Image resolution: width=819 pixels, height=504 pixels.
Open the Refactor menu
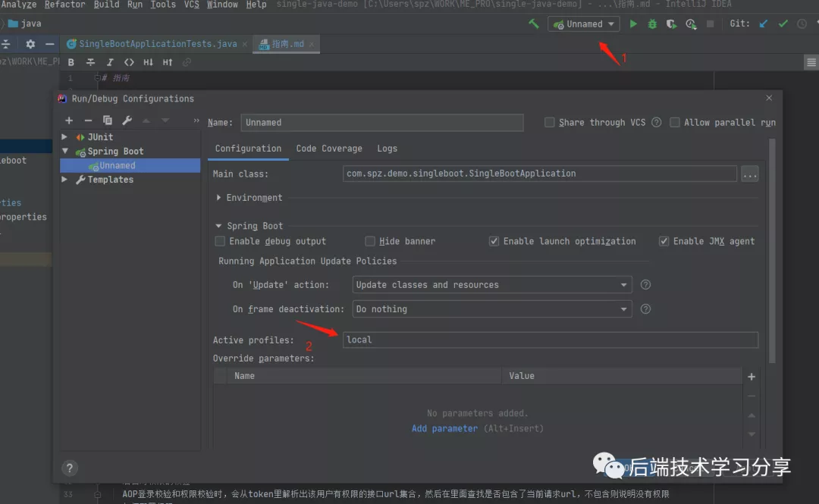64,5
